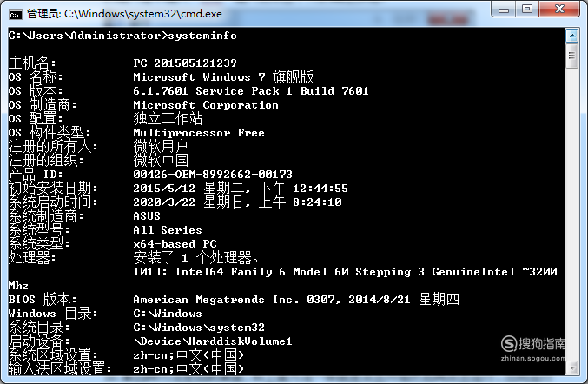588x384 pixels.
Task: Open the cmd window system menu icon
Action: tap(16, 14)
